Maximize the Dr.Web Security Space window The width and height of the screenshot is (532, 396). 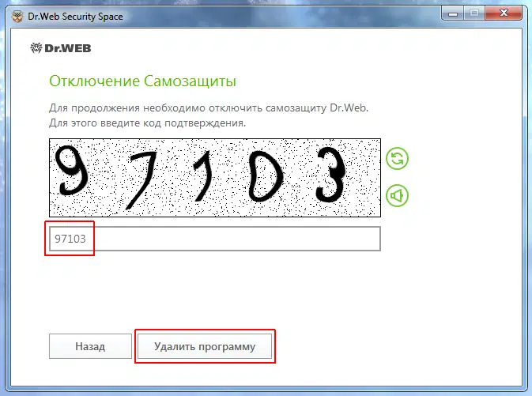pos(474,13)
